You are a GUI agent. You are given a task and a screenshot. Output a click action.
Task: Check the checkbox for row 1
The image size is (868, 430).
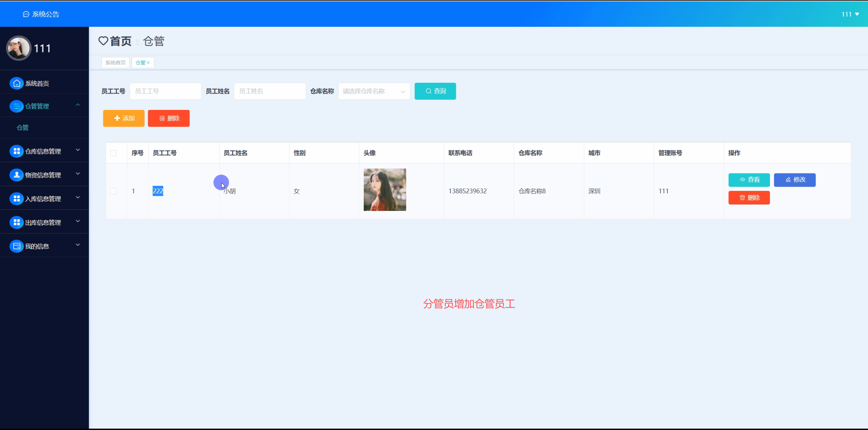[113, 191]
